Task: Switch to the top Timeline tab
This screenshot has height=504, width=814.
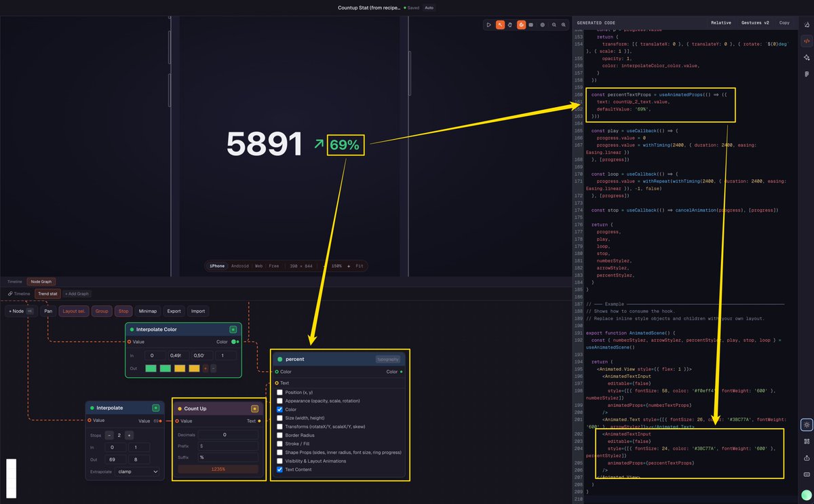Action: pyautogui.click(x=15, y=282)
